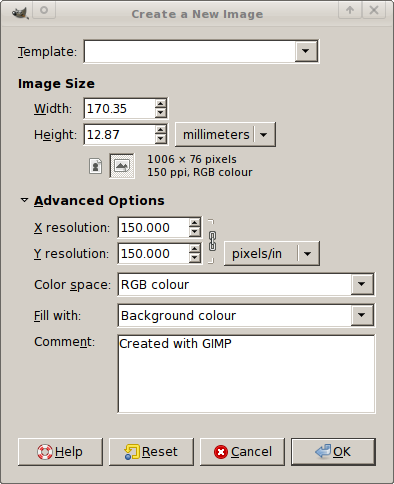Click the Reset button
394x484 pixels.
151,452
